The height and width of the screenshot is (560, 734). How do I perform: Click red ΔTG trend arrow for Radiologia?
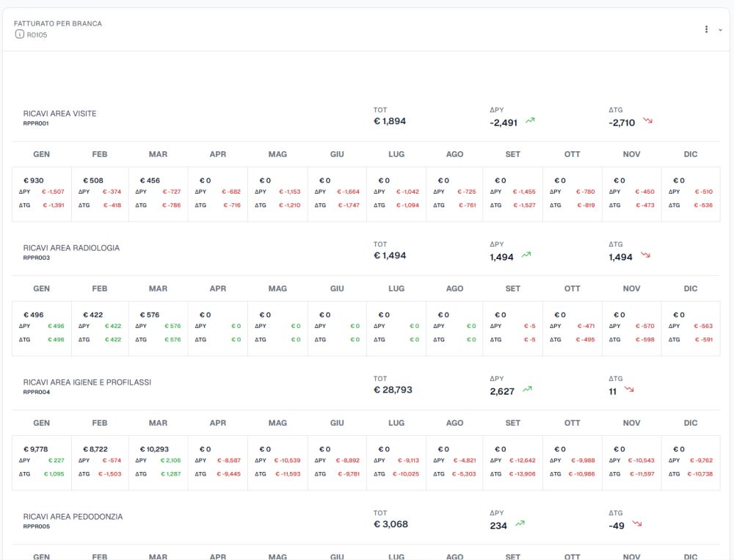click(x=645, y=255)
